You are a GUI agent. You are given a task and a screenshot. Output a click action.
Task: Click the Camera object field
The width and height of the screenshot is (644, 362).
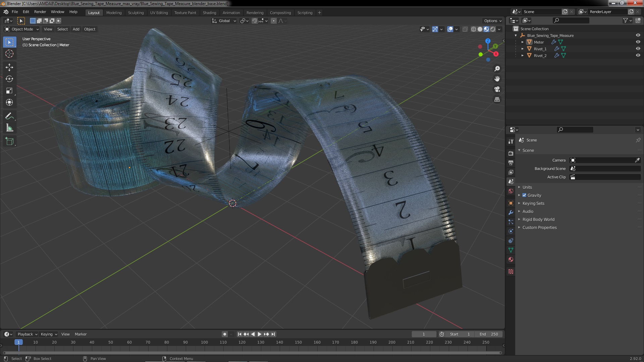[602, 160]
